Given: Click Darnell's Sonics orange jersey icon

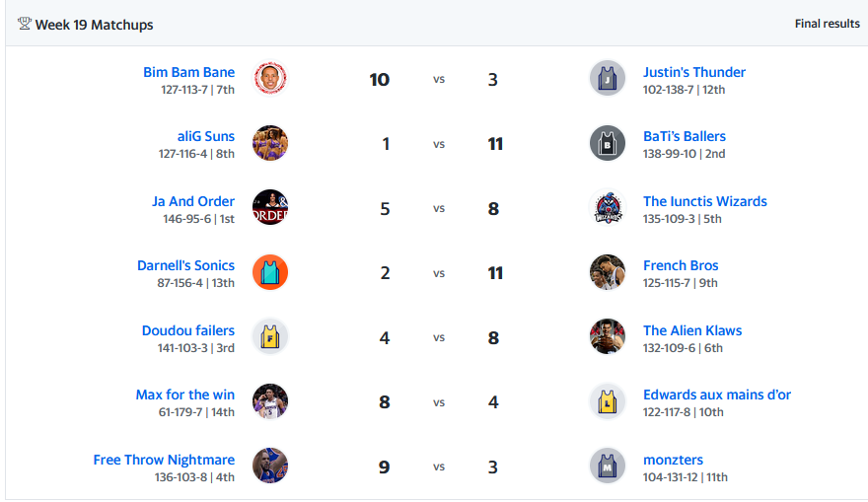Looking at the screenshot, I should pyautogui.click(x=270, y=272).
